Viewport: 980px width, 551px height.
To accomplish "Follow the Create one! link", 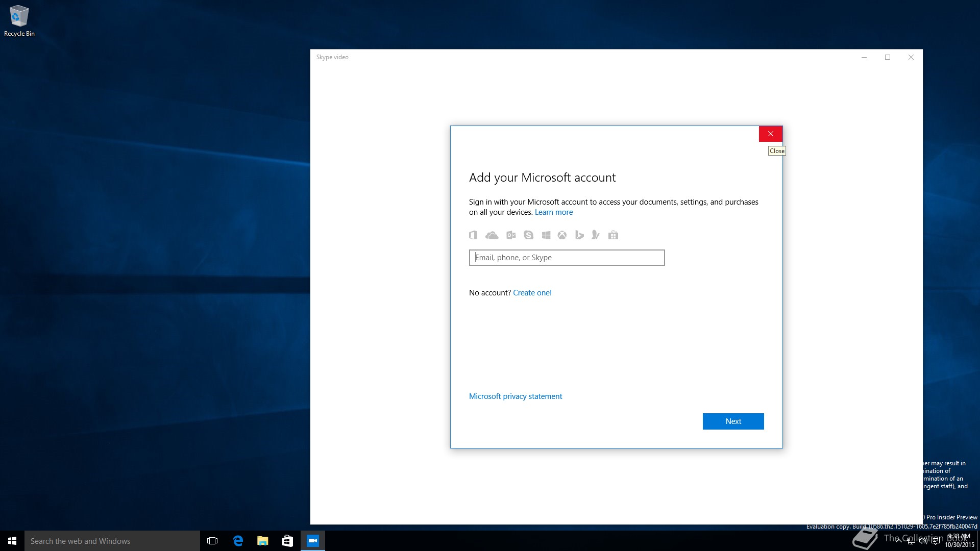I will [x=532, y=293].
